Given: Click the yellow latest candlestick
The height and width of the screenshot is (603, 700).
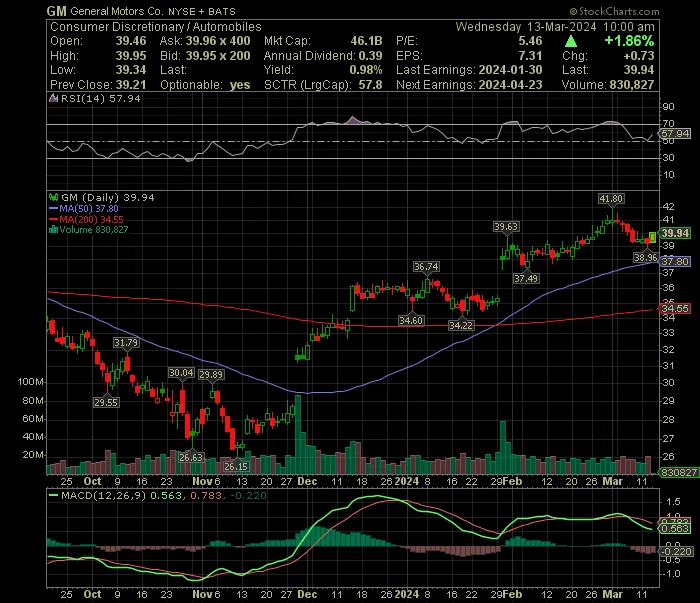Looking at the screenshot, I should pos(652,237).
